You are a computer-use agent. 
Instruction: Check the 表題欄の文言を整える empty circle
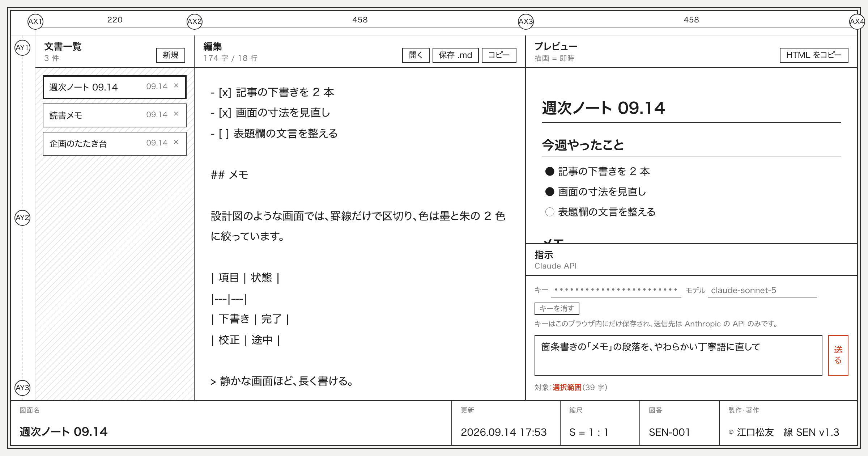[x=550, y=212]
